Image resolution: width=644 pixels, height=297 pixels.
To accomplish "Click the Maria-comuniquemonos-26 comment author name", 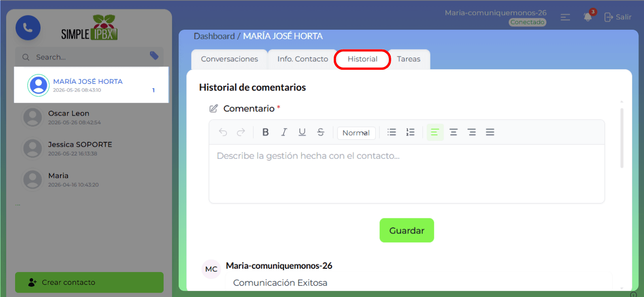I will 279,266.
